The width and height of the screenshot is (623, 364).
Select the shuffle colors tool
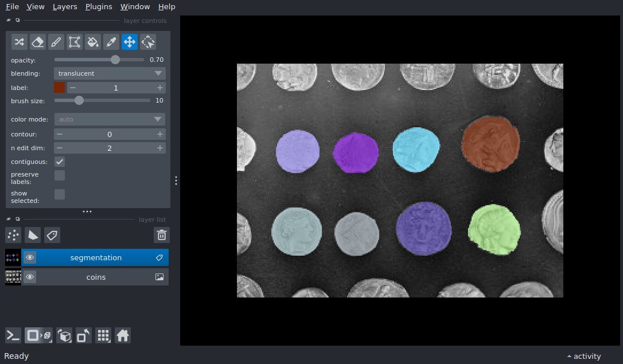pyautogui.click(x=20, y=41)
